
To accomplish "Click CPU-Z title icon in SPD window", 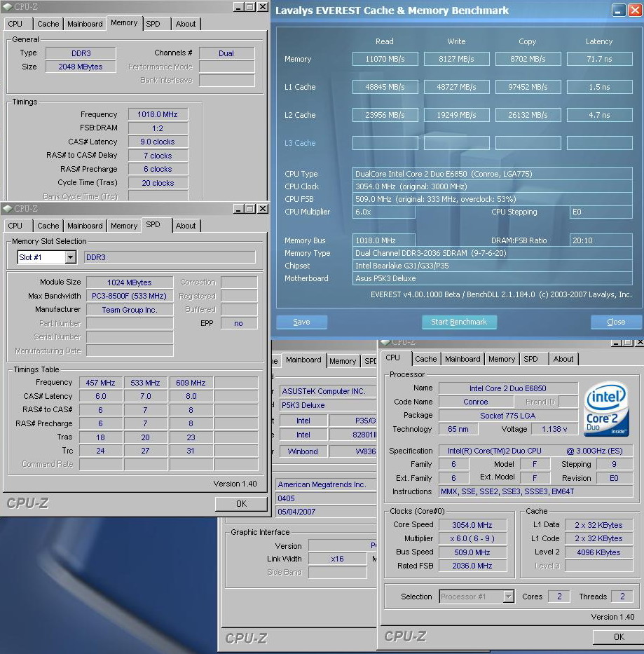I will (7, 208).
